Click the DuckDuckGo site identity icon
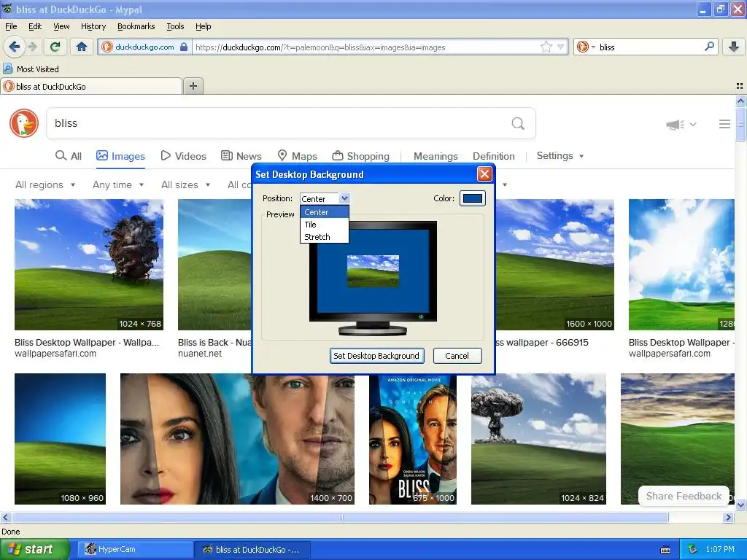The height and width of the screenshot is (560, 747). (x=107, y=47)
